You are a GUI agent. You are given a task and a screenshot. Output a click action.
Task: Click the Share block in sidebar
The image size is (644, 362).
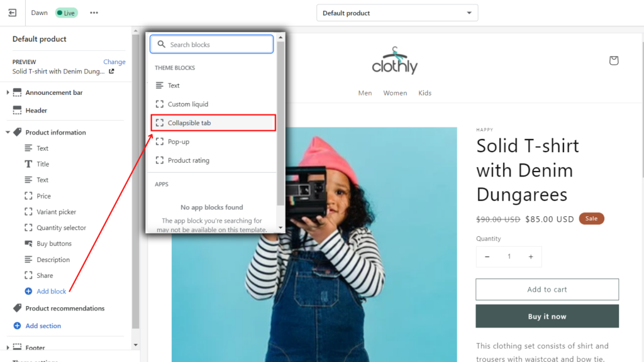click(x=46, y=275)
